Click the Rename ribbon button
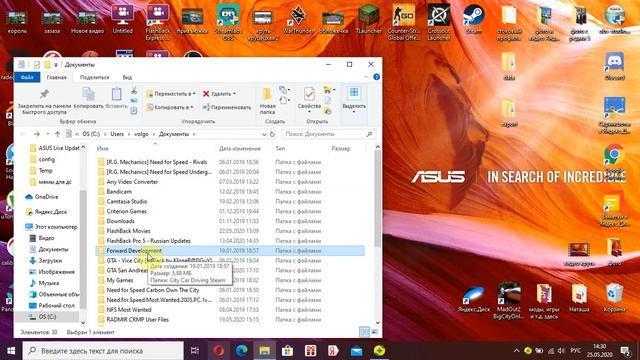This screenshot has height=360, width=640. (227, 107)
